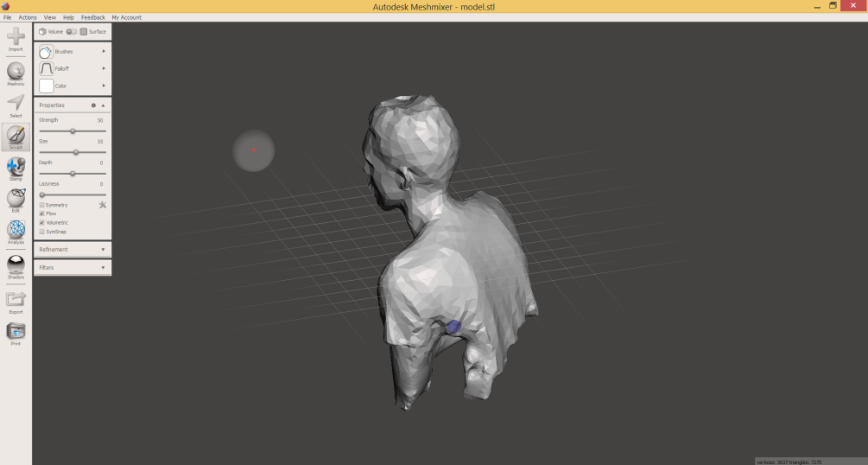The height and width of the screenshot is (465, 868).
Task: Open the View menu
Action: [50, 18]
